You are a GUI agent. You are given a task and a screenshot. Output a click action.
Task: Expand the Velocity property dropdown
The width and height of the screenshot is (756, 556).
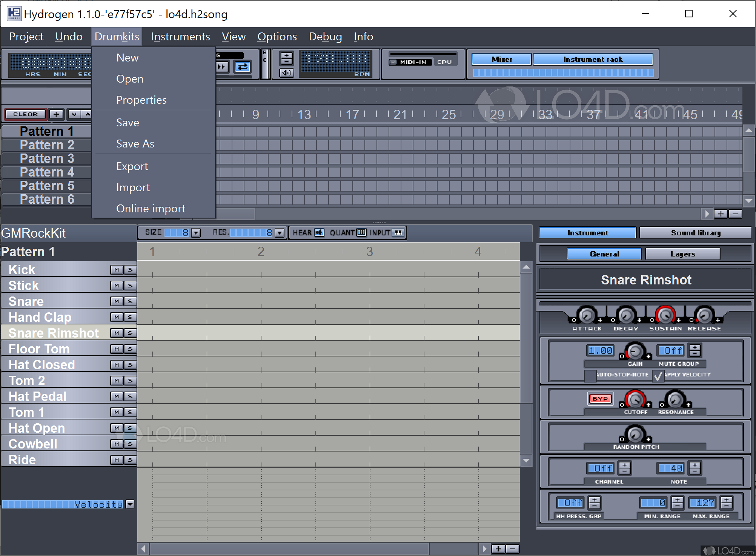[130, 504]
